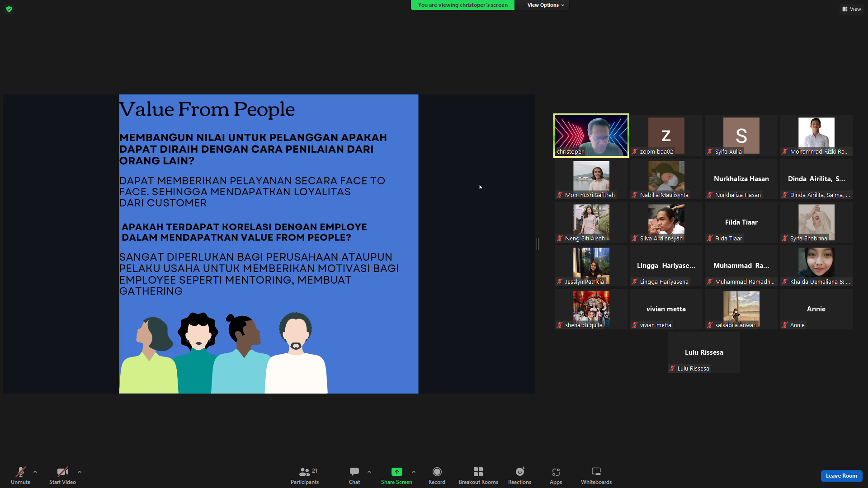Select Muhammad Ramadh's tile
Image resolution: width=868 pixels, height=488 pixels.
[741, 266]
